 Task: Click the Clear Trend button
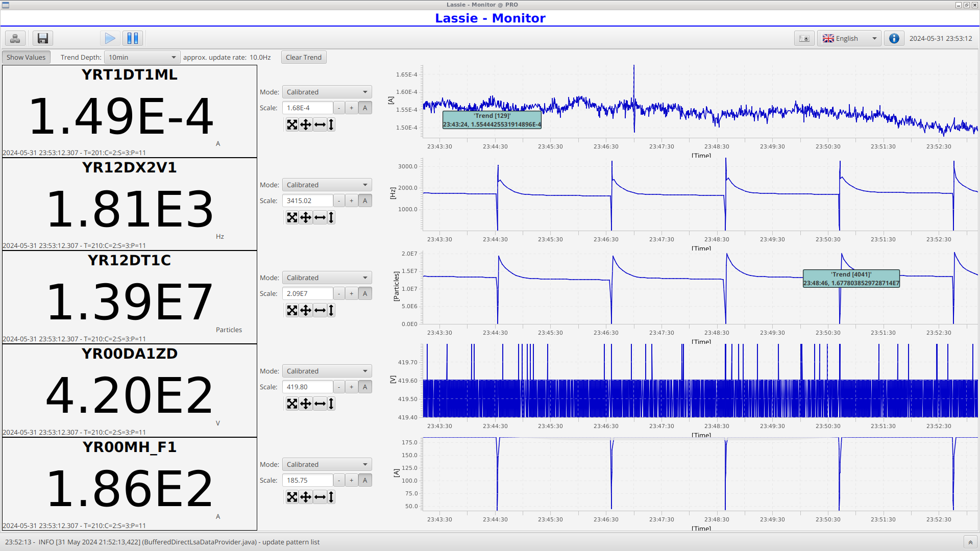304,57
